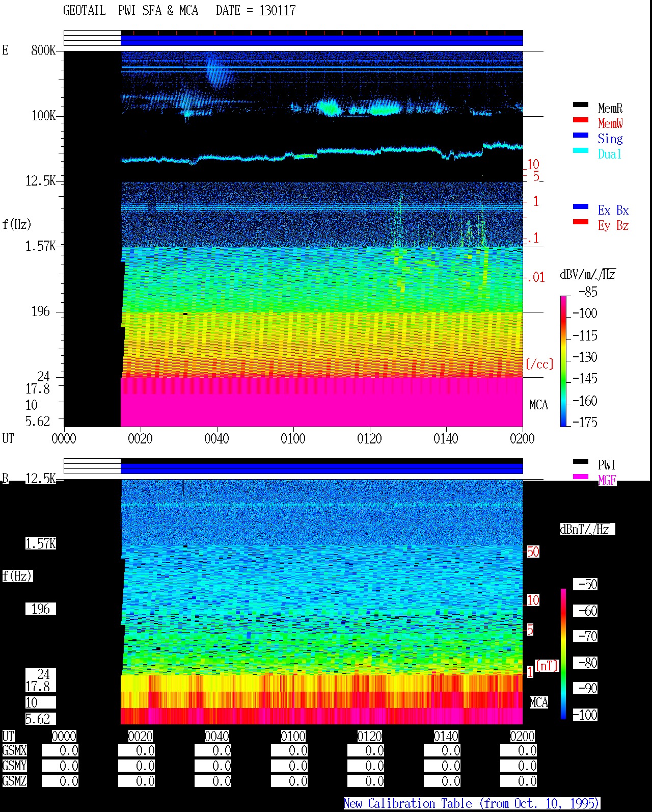Click the 0140 tick under E spectrogram
The width and height of the screenshot is (652, 812).
click(x=446, y=438)
